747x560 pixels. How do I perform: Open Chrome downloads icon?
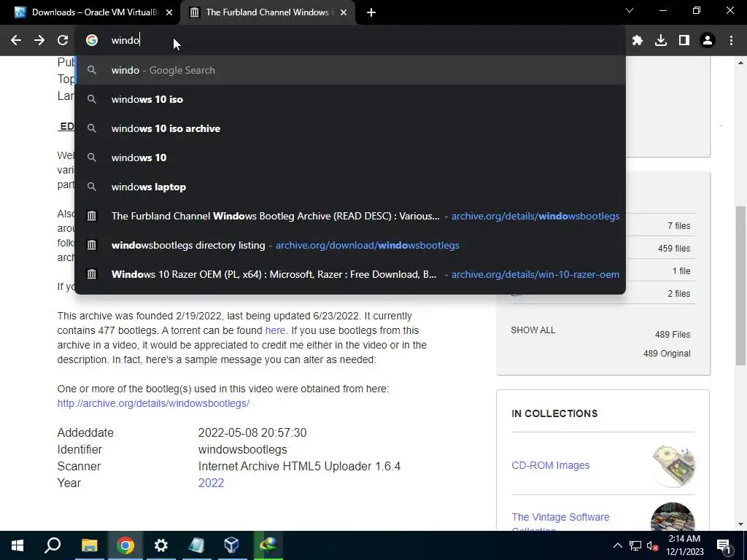click(x=661, y=41)
